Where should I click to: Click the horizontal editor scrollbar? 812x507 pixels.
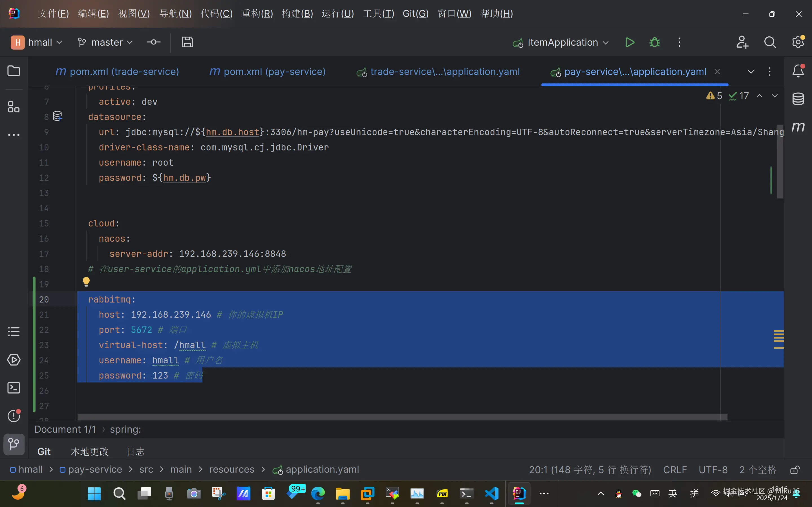[x=402, y=417]
